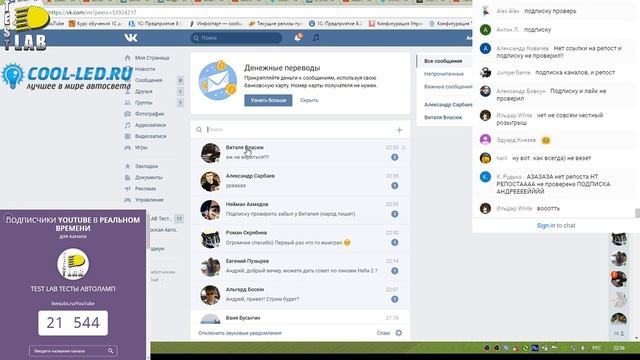Open conversation with Нейман Ахмедов
Screen dimensions: 640x360
pyautogui.click(x=300, y=209)
